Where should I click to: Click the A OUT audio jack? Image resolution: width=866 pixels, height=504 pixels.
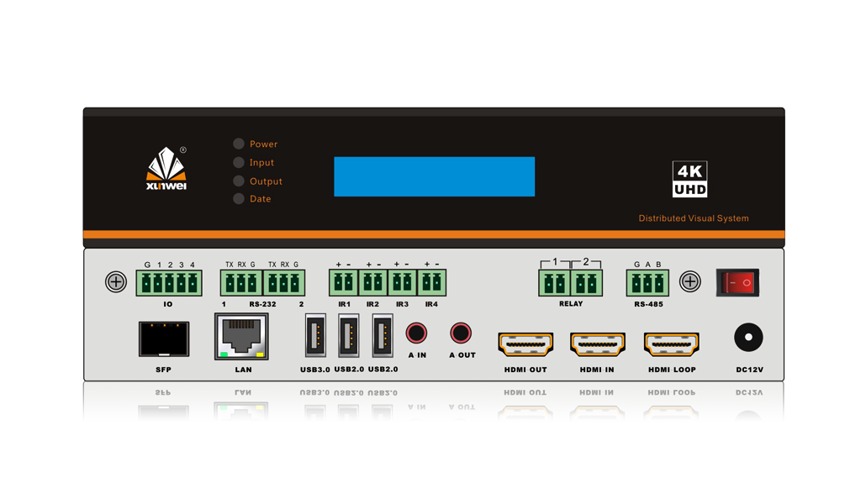tap(461, 333)
